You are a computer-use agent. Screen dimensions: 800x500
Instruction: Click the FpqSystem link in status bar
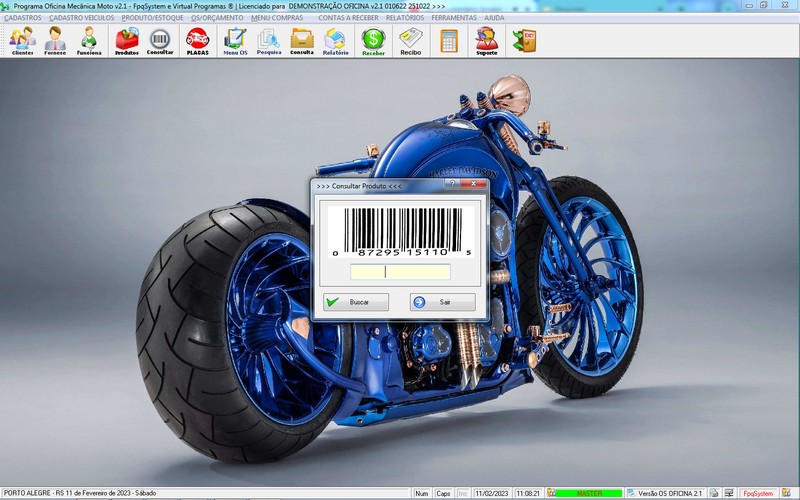click(x=758, y=493)
